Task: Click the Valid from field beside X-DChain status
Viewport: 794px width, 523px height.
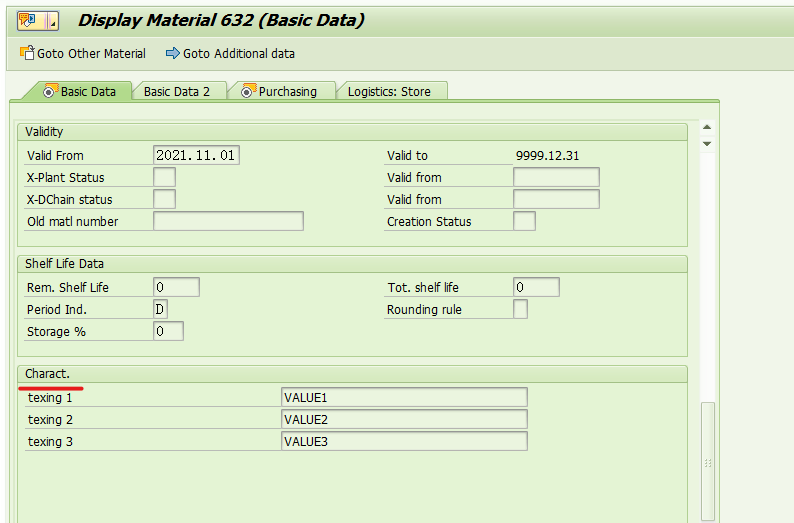Action: click(556, 199)
